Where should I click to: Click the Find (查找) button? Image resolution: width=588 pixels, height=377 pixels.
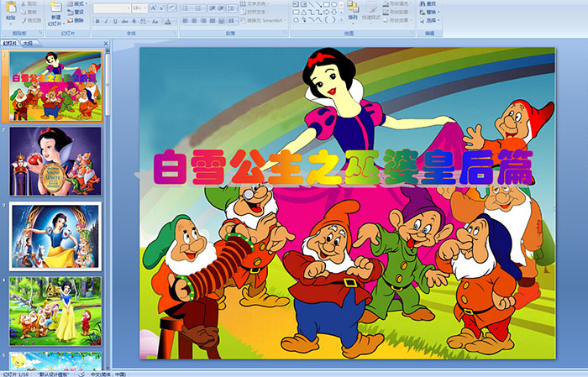(428, 3)
